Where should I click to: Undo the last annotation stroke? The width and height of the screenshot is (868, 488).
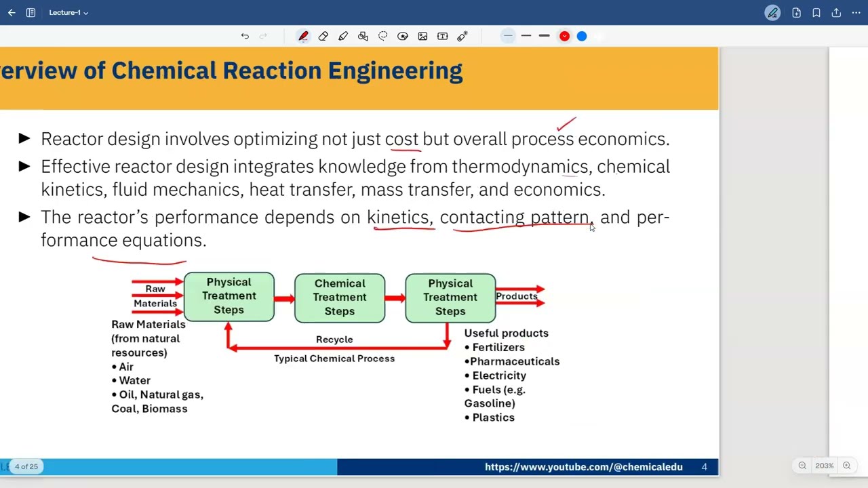[x=245, y=36]
